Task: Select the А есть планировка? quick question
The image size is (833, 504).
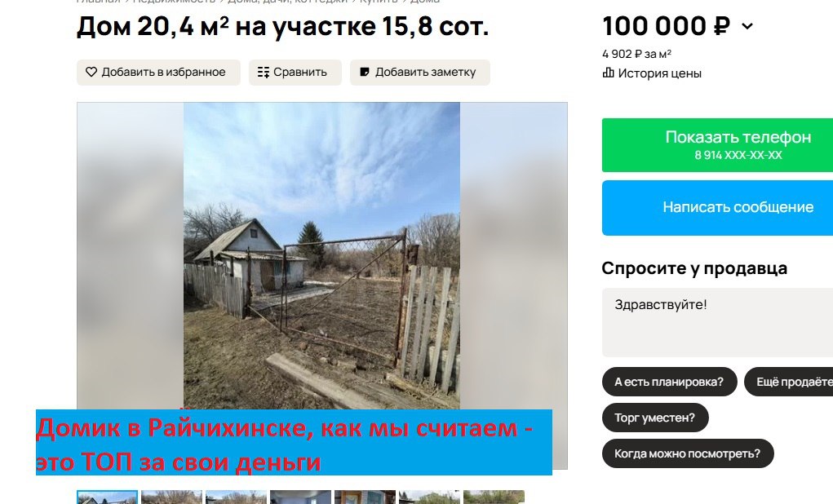Action: point(669,382)
